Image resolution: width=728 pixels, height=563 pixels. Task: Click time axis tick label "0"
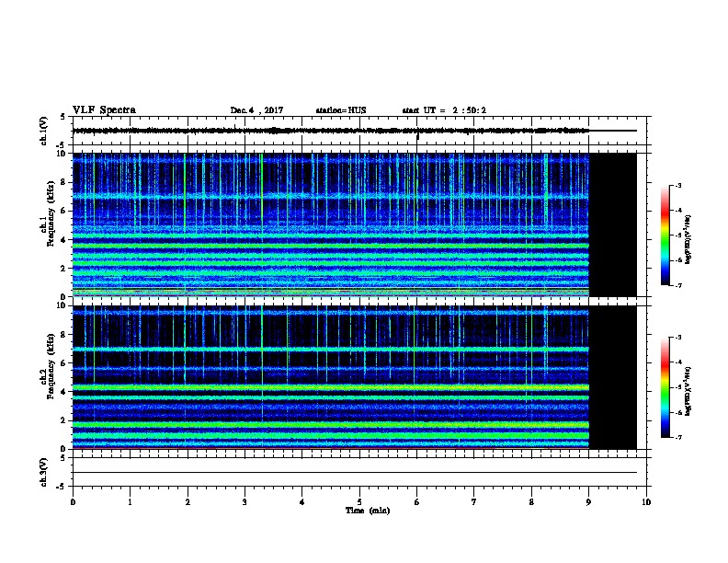[x=73, y=502]
